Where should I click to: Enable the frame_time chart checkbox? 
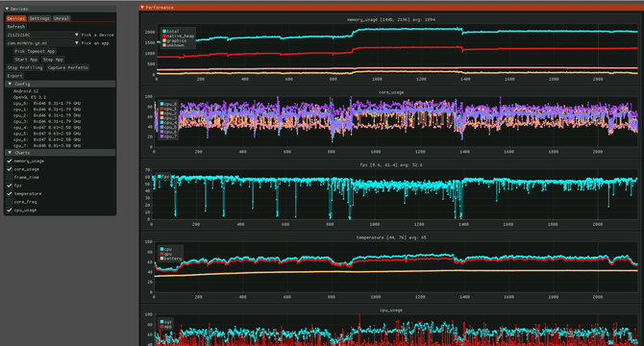pos(10,177)
